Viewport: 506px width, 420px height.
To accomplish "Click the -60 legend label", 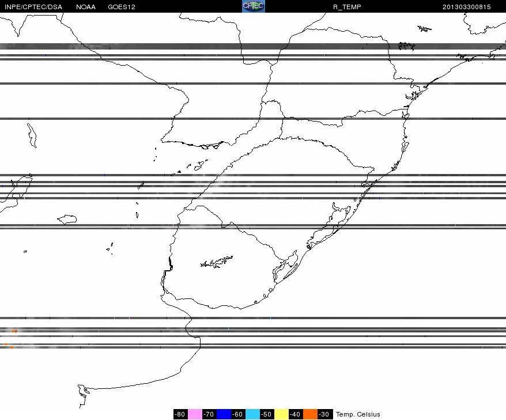I will (238, 414).
